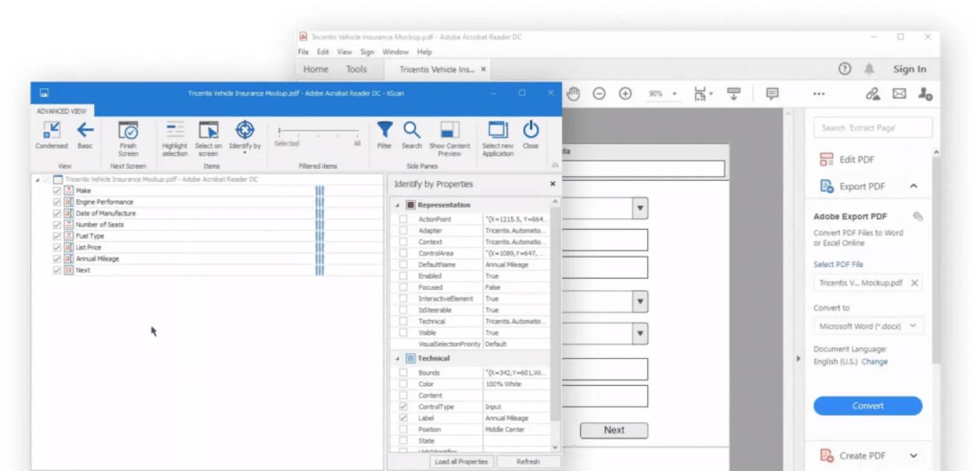This screenshot has width=980, height=471.
Task: Select the Highlight selection tool
Action: [175, 131]
